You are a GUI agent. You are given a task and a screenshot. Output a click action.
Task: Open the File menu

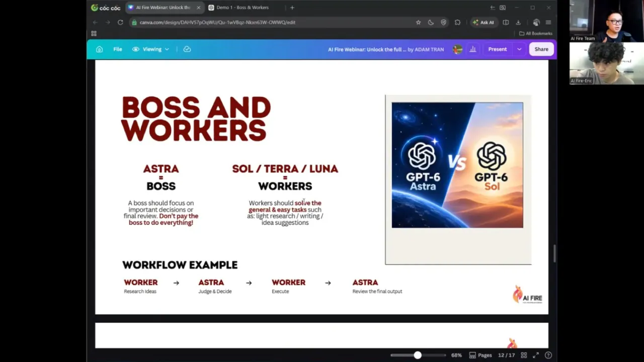coord(118,49)
